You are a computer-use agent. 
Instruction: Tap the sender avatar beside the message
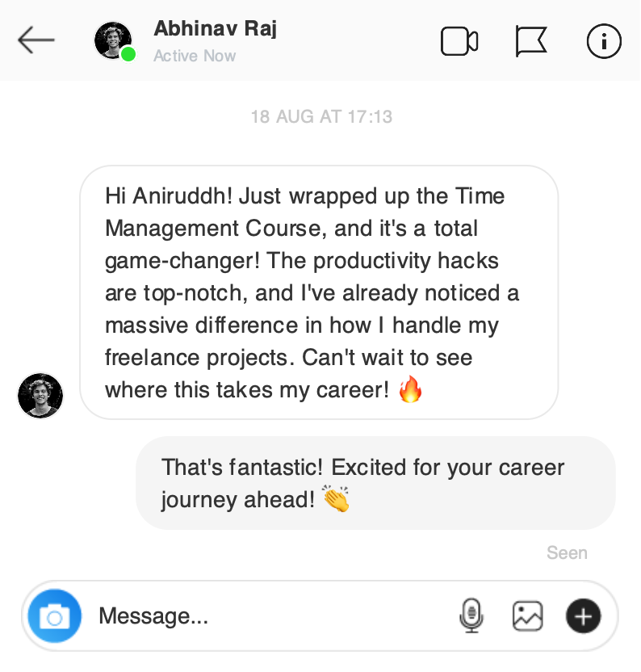(40, 395)
